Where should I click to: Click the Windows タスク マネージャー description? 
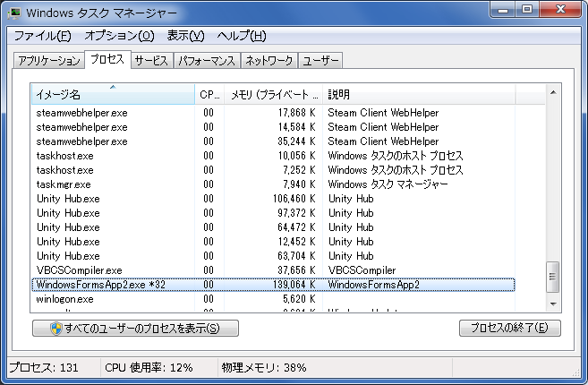(388, 184)
